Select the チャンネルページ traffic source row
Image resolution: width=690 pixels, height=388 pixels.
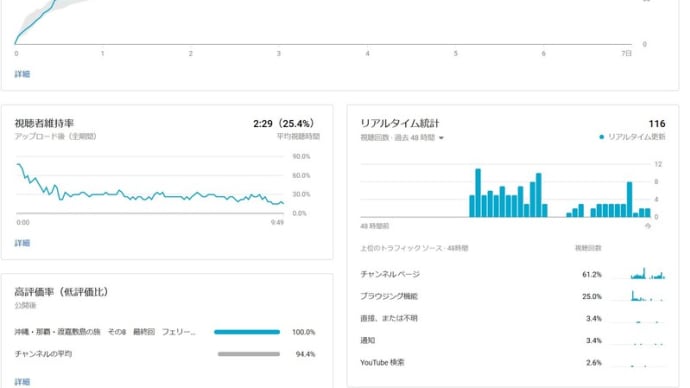coord(513,275)
